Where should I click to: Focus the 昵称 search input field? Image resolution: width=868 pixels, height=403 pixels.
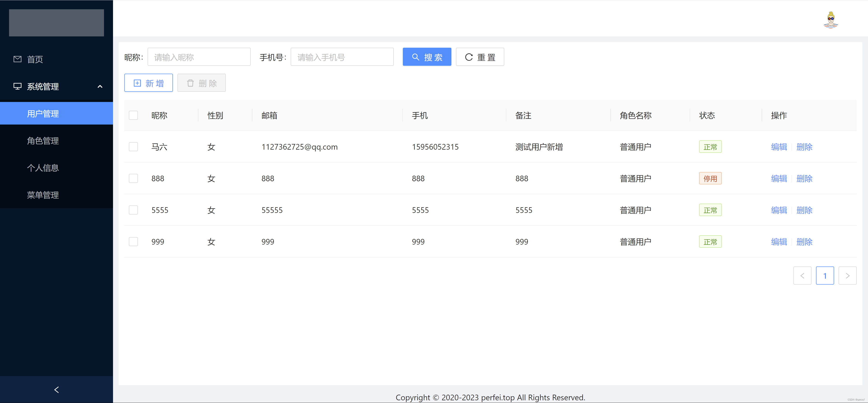click(199, 57)
